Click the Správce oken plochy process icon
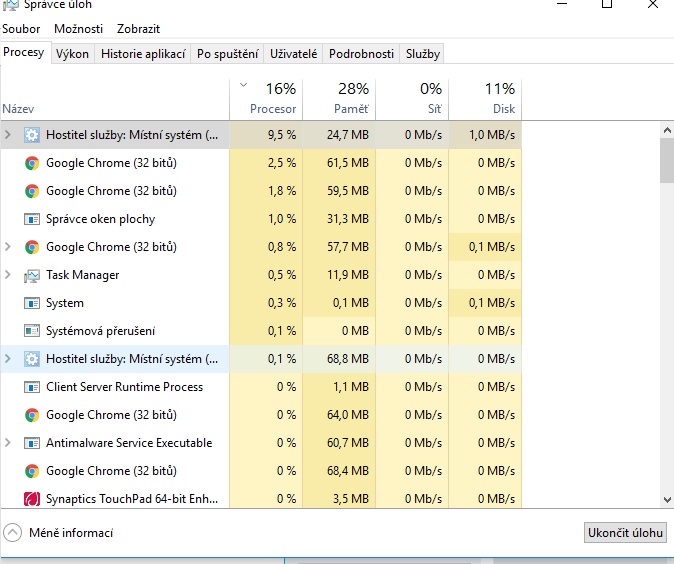 32,219
